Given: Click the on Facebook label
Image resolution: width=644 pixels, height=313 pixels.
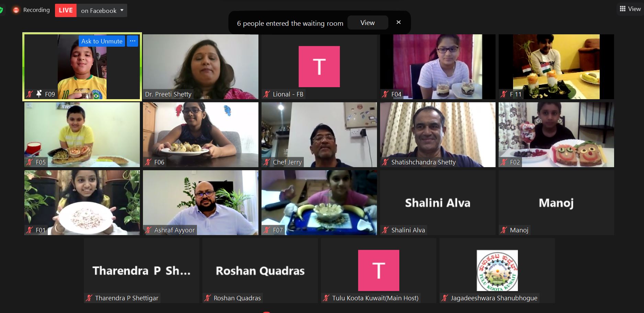Looking at the screenshot, I should click(99, 11).
